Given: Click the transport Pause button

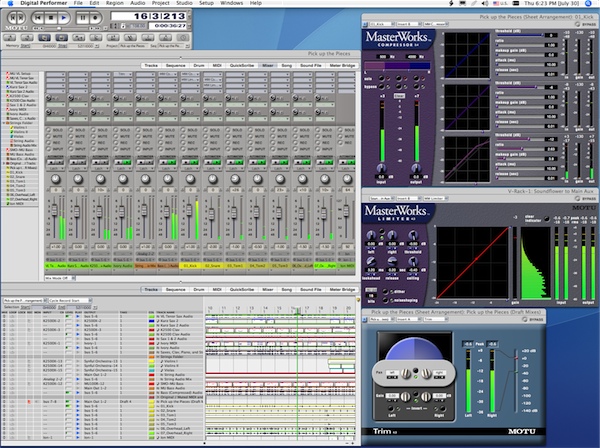Looking at the screenshot, I should tap(82, 18).
